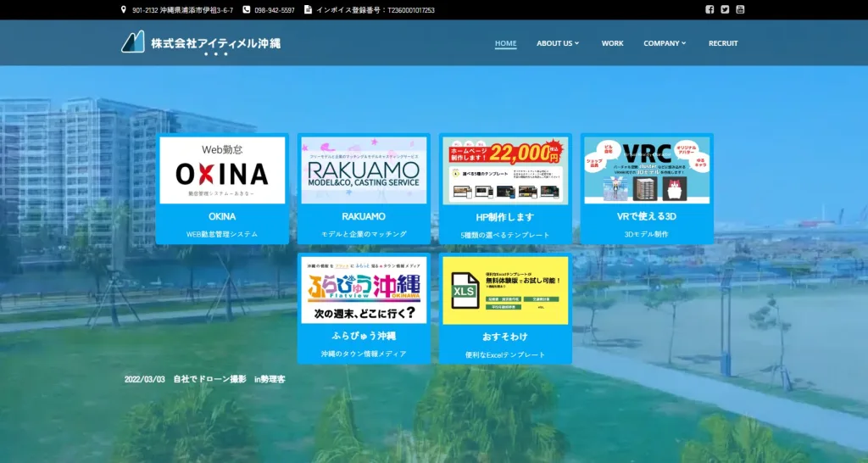Open the ふらびゅう沖縄 banner image
Image resolution: width=868 pixels, height=463 pixels.
point(364,290)
